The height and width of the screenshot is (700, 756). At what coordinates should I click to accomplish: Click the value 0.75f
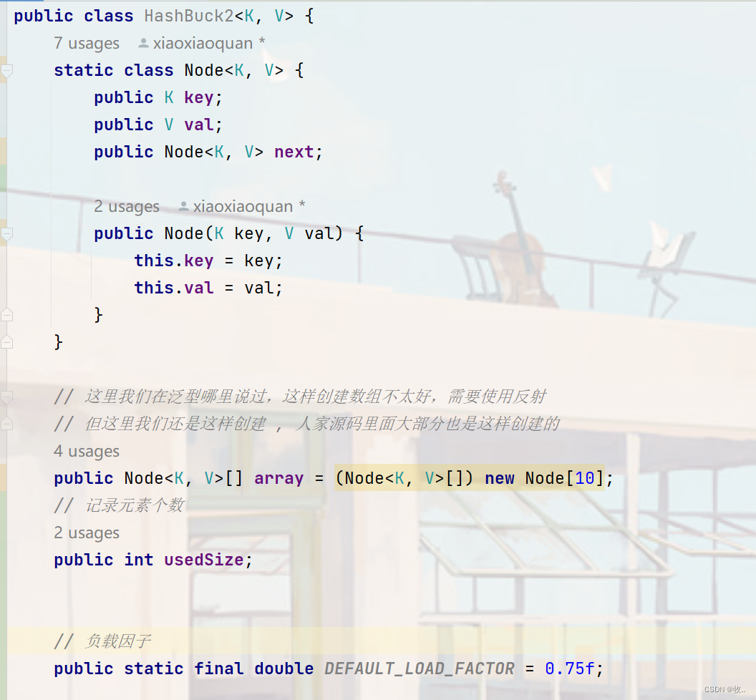570,669
